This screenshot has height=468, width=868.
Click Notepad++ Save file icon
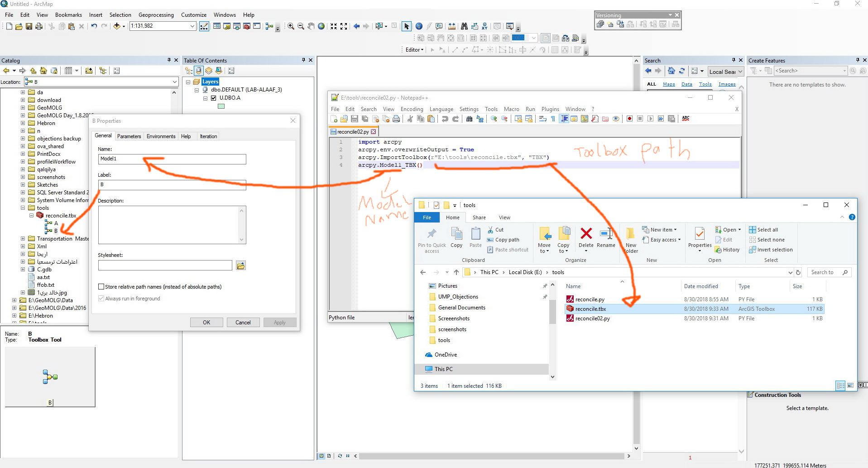click(355, 119)
